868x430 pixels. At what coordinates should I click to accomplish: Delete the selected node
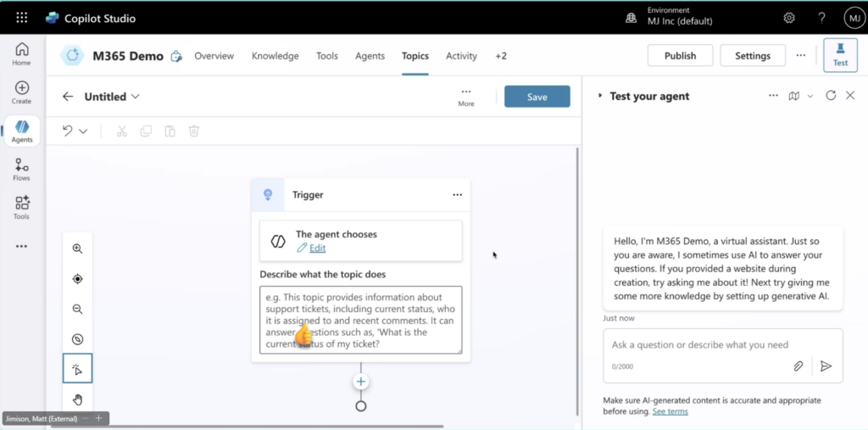(x=194, y=131)
